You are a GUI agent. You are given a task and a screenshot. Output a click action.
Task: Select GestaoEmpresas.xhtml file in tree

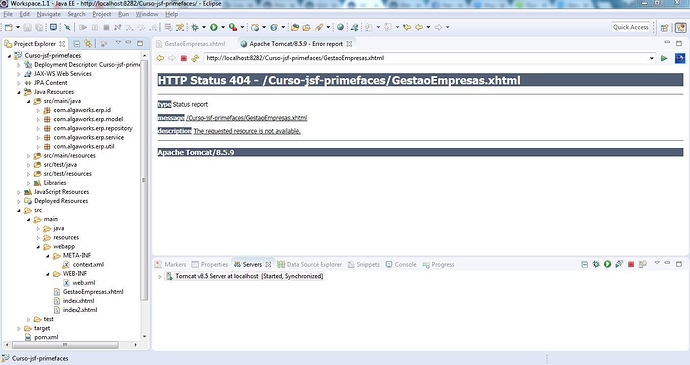(88, 292)
